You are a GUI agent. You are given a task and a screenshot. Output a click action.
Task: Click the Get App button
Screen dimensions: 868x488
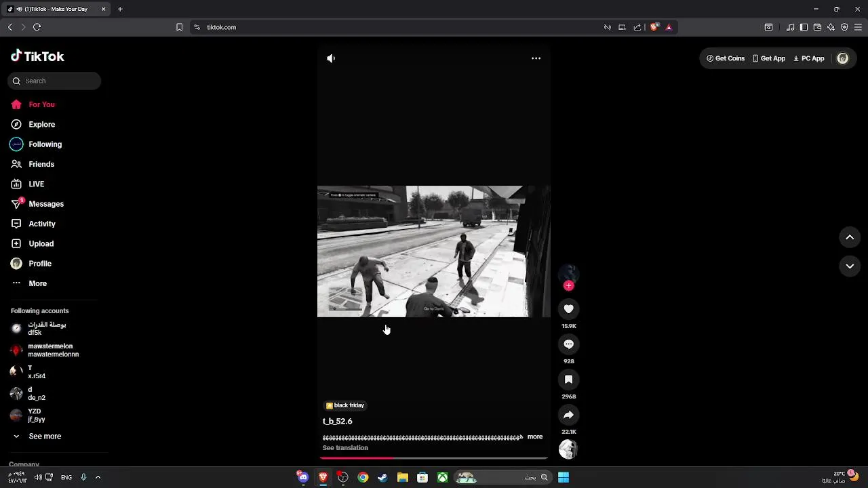coord(769,58)
